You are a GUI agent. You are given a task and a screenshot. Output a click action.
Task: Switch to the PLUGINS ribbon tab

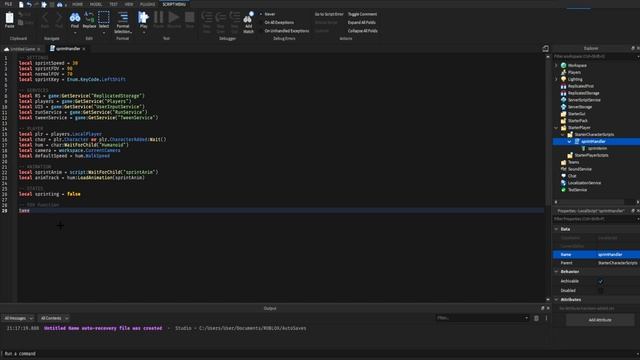tap(147, 4)
